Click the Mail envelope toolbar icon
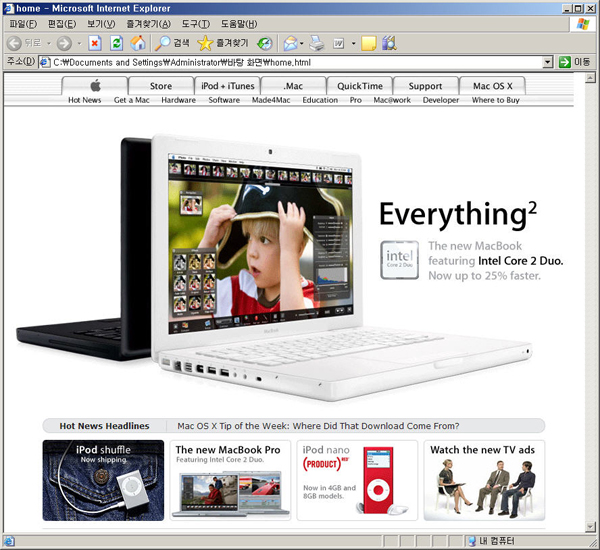Viewport: 600px width, 550px height. coord(290,43)
